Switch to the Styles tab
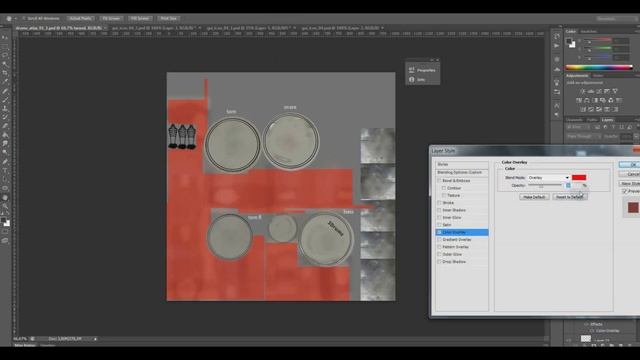This screenshot has height=360, width=640. (598, 76)
